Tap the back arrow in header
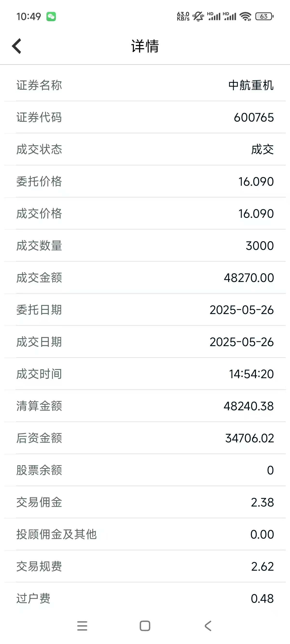The image size is (290, 644). [16, 46]
